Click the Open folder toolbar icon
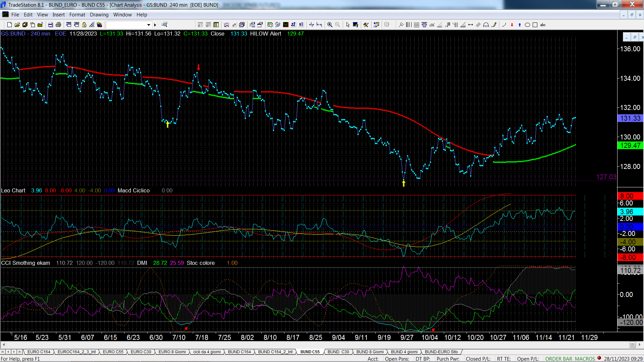The image size is (644, 362). [17, 25]
